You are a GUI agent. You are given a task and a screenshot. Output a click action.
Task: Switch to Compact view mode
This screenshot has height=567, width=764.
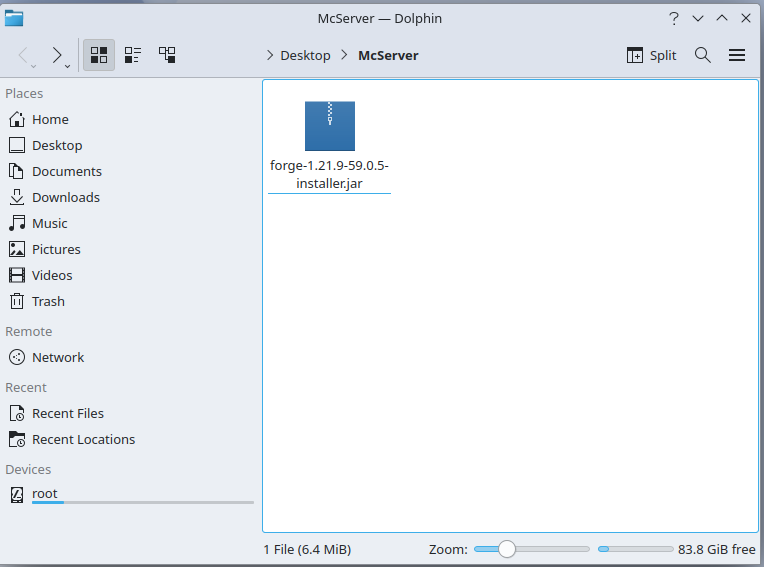133,55
